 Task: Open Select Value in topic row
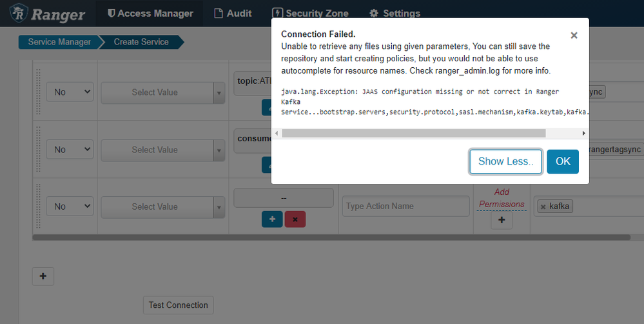(163, 92)
